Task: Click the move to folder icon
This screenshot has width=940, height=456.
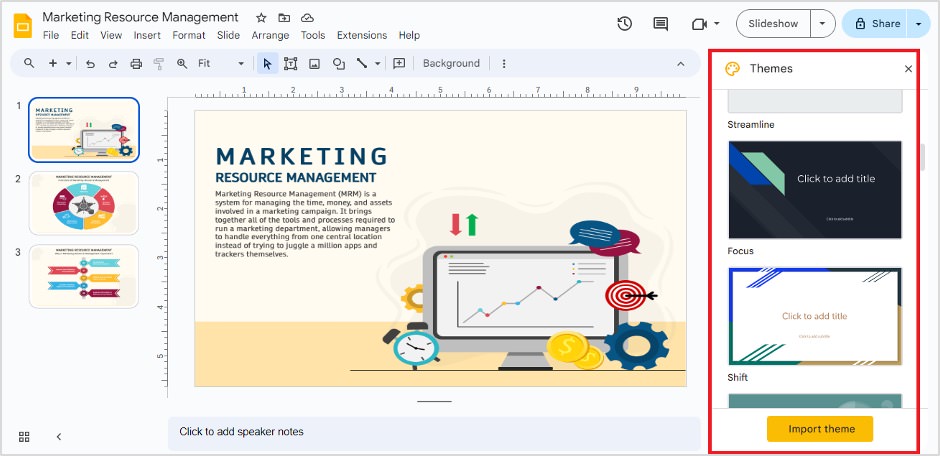Action: [x=284, y=18]
